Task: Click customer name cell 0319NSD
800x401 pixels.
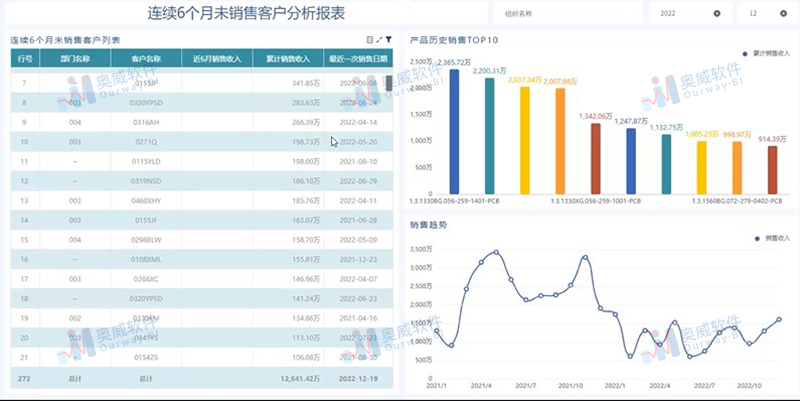Action: pyautogui.click(x=146, y=181)
